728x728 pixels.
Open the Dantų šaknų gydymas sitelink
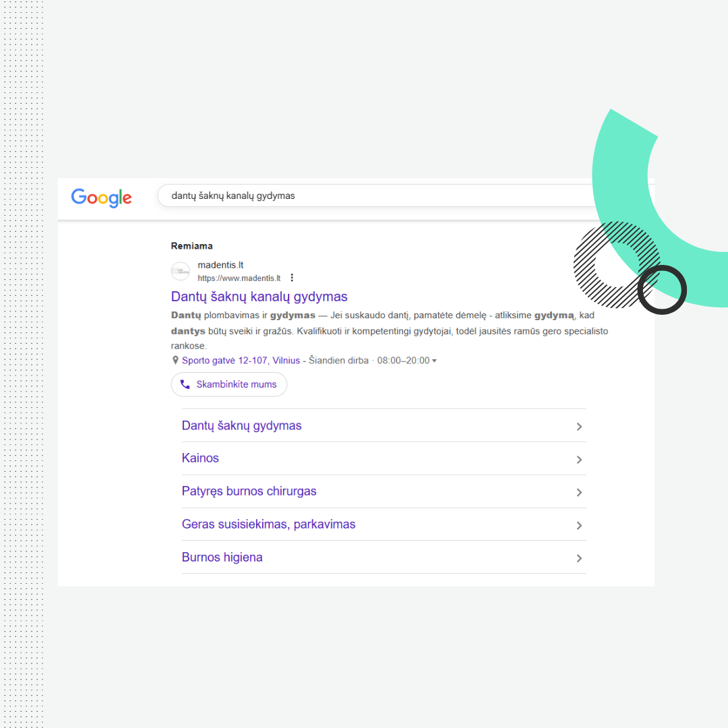tap(242, 425)
